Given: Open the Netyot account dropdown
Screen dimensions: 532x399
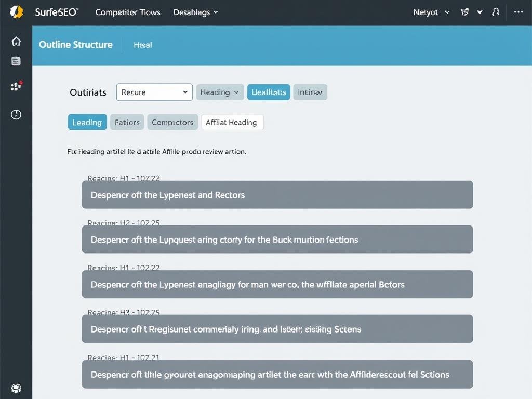Looking at the screenshot, I should pyautogui.click(x=431, y=11).
